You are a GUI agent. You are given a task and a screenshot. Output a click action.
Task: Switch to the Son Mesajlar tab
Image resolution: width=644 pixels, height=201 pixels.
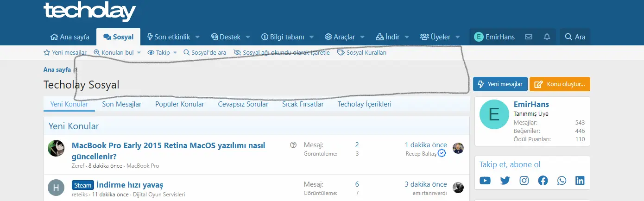click(x=122, y=104)
